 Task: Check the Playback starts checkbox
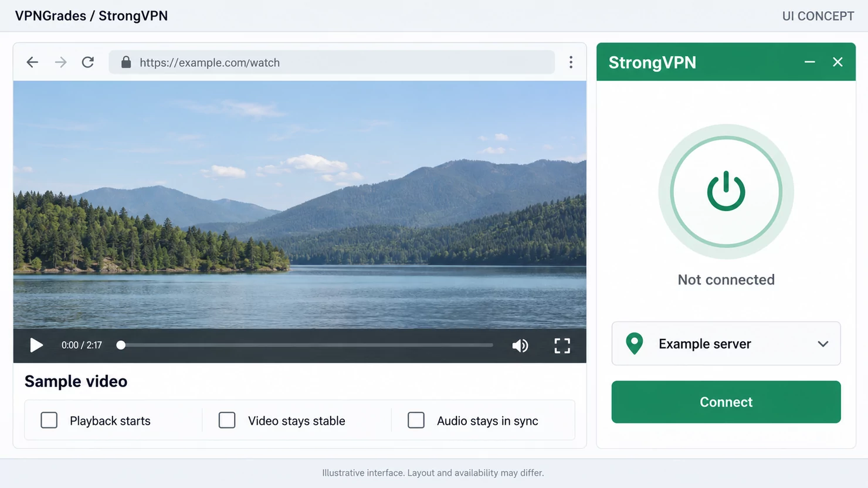click(49, 420)
